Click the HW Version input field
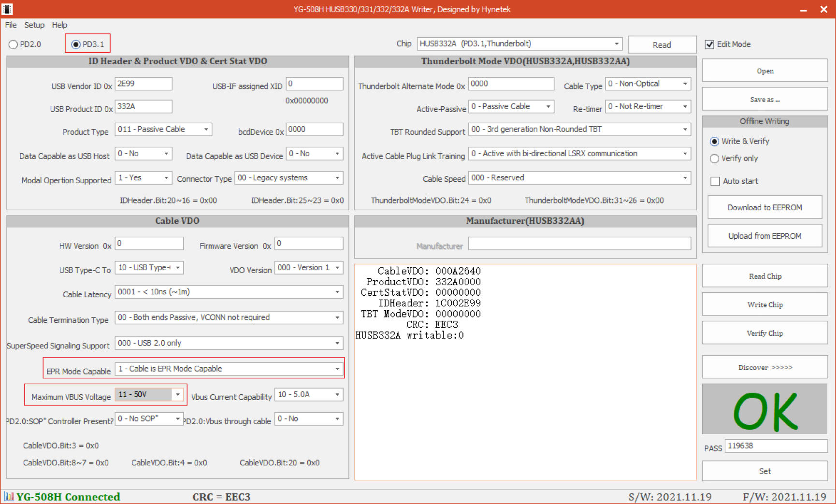This screenshot has width=836, height=504. [x=149, y=244]
